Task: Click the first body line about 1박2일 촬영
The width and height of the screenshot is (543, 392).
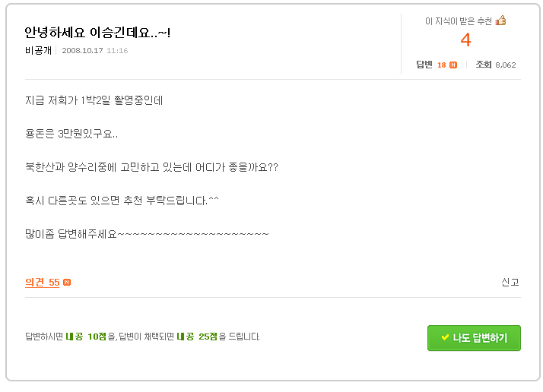Action: tap(94, 100)
